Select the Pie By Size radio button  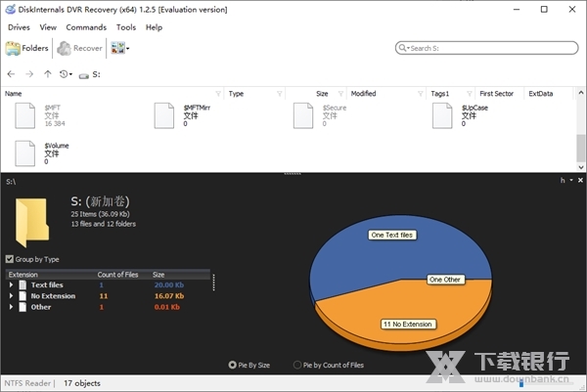[232, 365]
